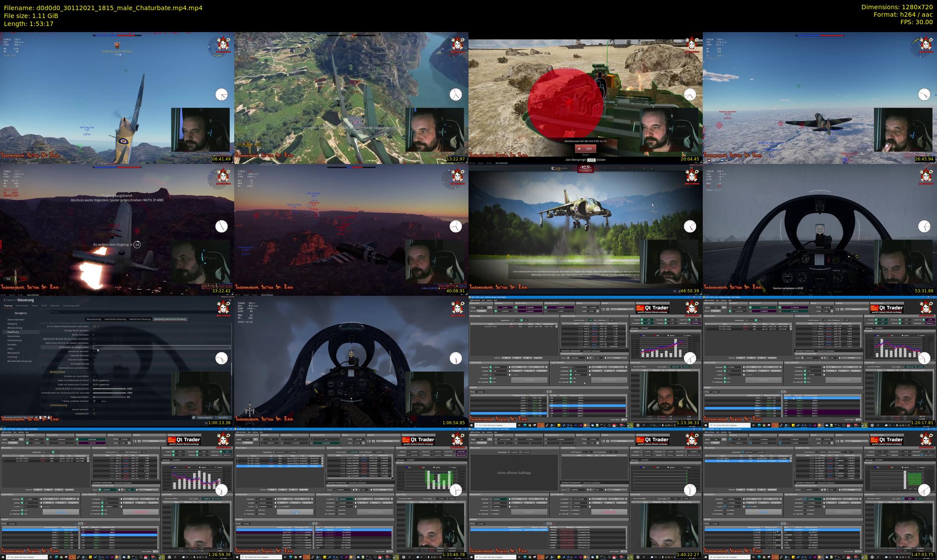
Task: Click the small icon left of Taste zuweisen
Action: (x=193, y=418)
